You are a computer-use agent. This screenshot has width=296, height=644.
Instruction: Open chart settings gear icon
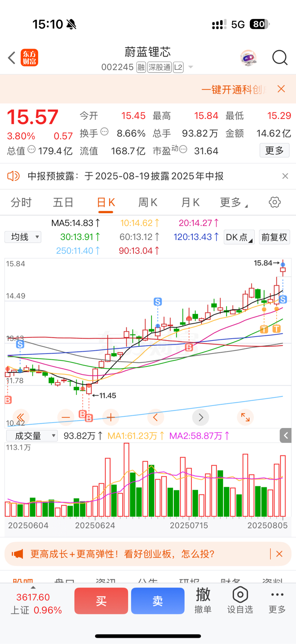[275, 202]
